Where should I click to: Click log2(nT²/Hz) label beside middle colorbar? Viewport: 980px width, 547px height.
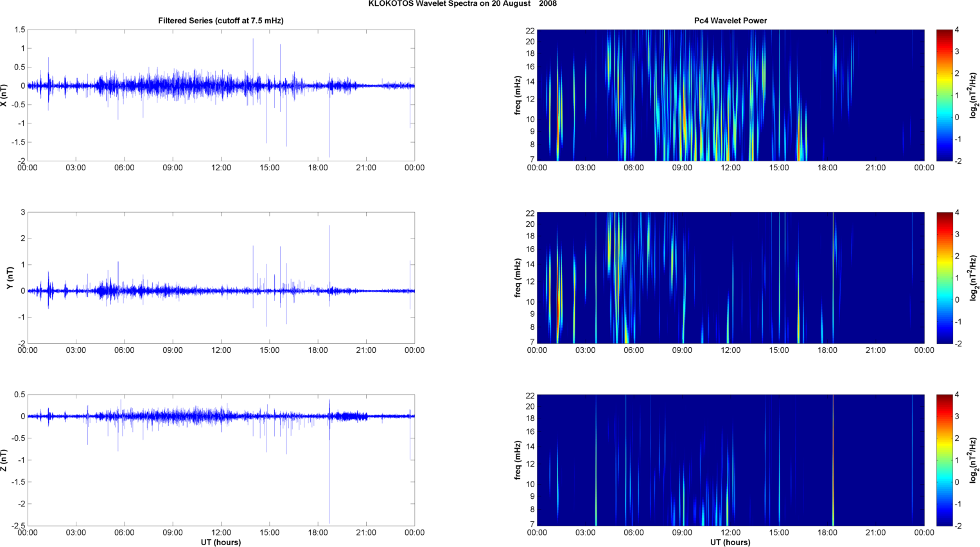point(974,278)
